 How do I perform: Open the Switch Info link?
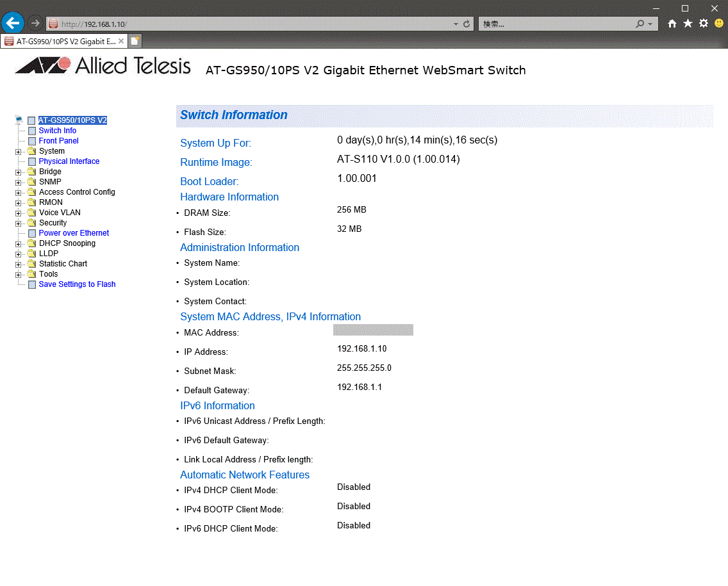coord(57,131)
